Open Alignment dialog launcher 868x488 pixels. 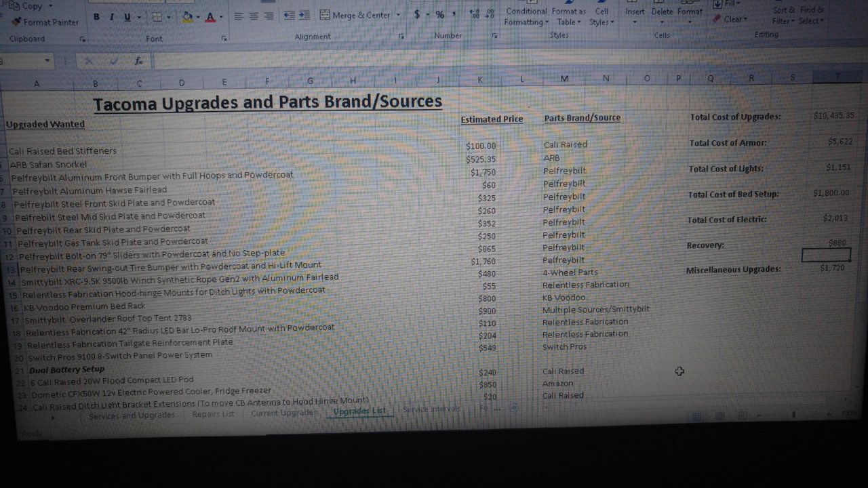coord(401,37)
